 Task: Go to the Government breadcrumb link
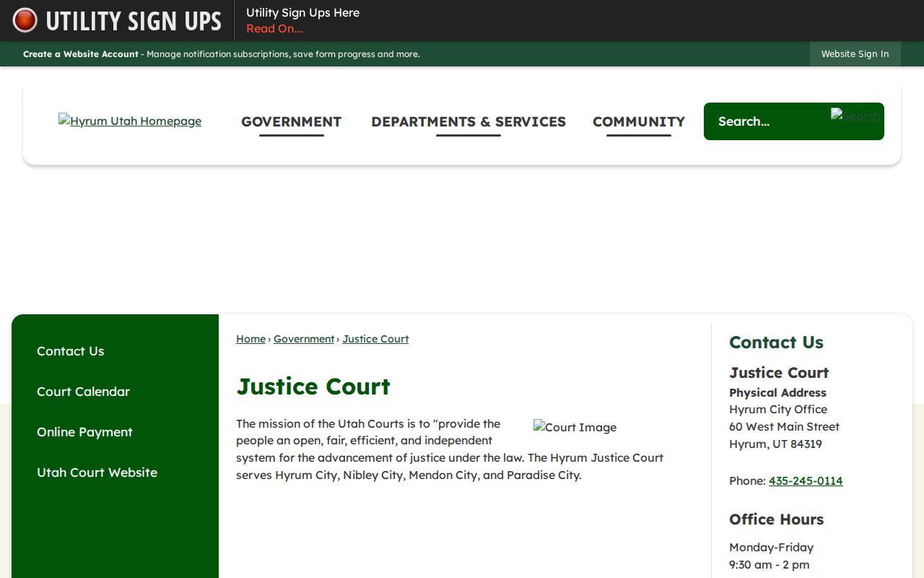pyautogui.click(x=304, y=339)
